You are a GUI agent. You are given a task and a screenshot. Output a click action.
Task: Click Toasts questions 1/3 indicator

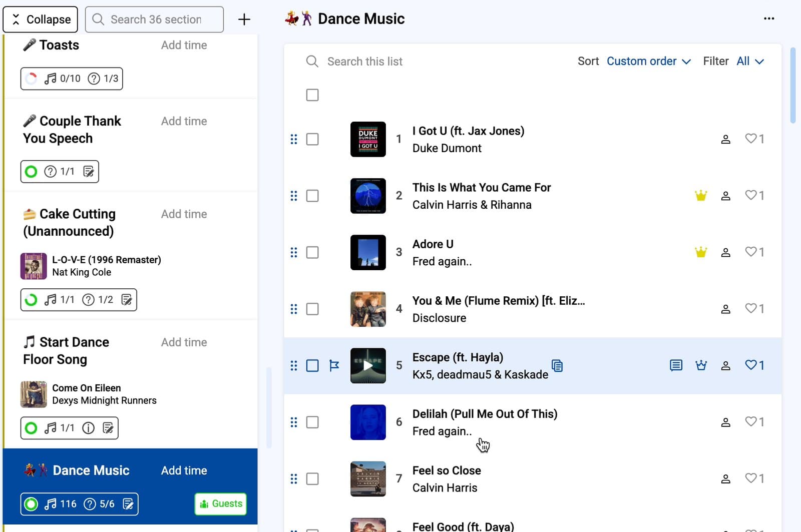tap(103, 79)
